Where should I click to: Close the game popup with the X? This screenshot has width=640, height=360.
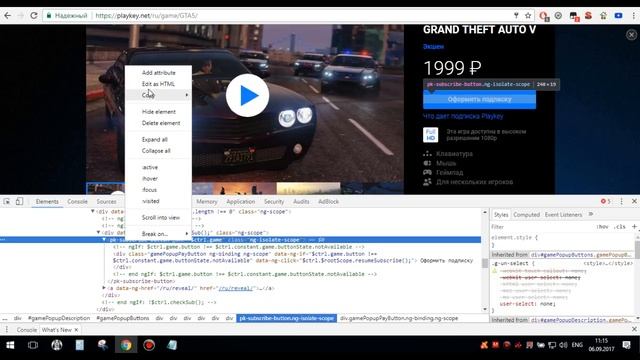[631, 35]
